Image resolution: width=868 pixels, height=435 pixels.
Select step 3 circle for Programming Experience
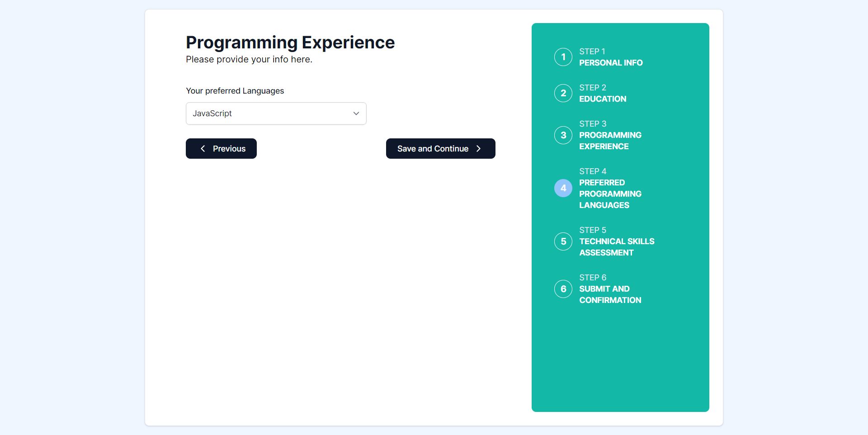563,135
